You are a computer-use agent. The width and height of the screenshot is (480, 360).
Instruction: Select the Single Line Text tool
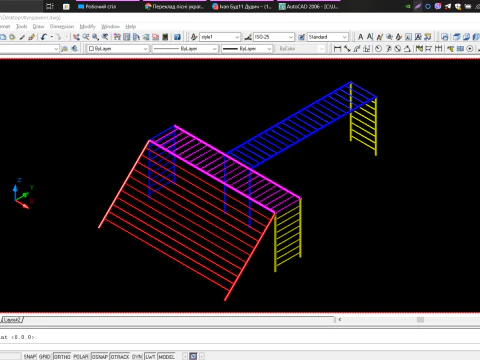pos(370,37)
